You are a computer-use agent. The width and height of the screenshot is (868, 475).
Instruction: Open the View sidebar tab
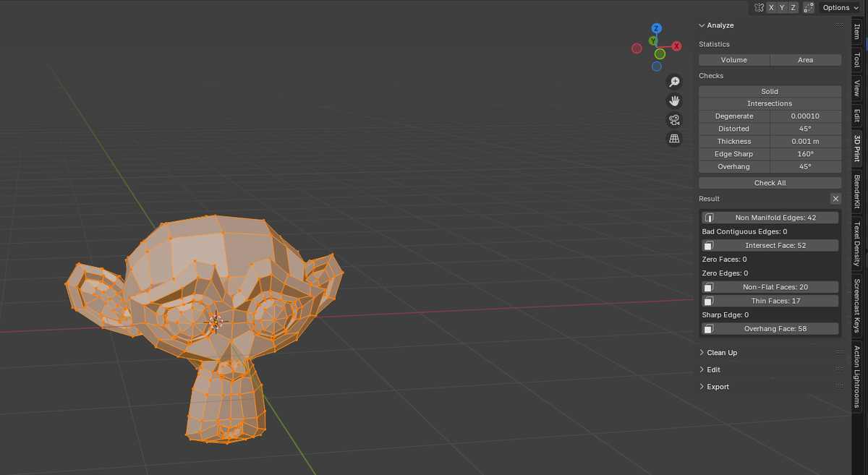pyautogui.click(x=857, y=88)
